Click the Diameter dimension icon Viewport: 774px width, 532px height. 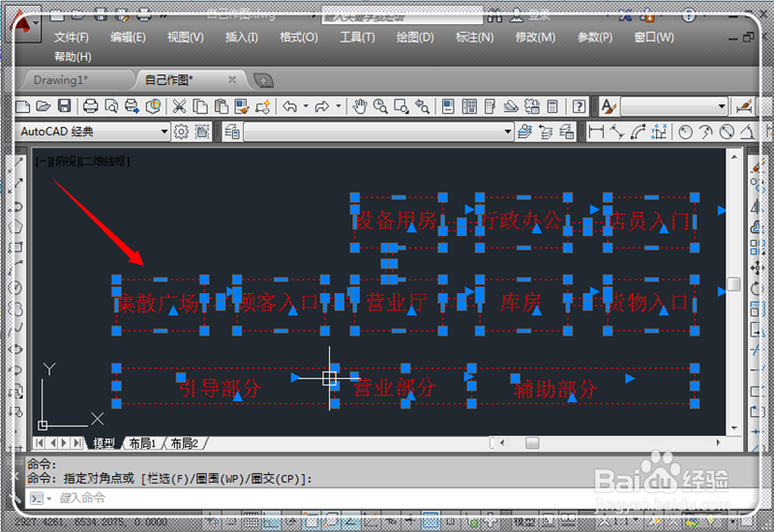(727, 132)
